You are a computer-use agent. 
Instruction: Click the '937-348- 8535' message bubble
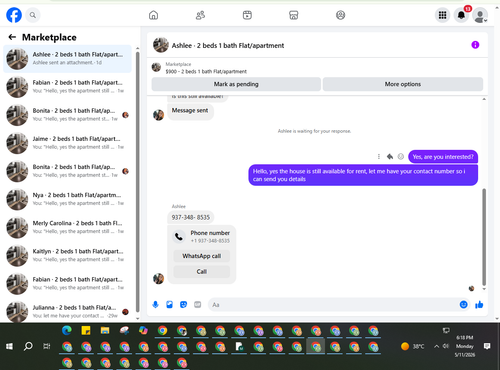[191, 217]
